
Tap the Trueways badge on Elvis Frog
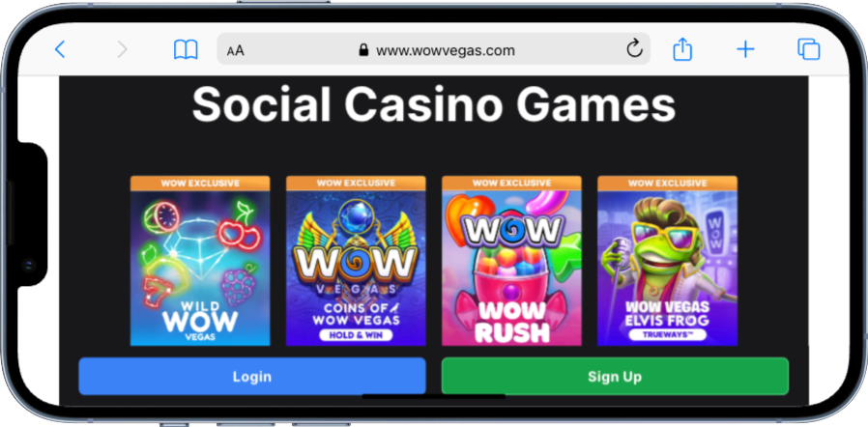(x=668, y=334)
